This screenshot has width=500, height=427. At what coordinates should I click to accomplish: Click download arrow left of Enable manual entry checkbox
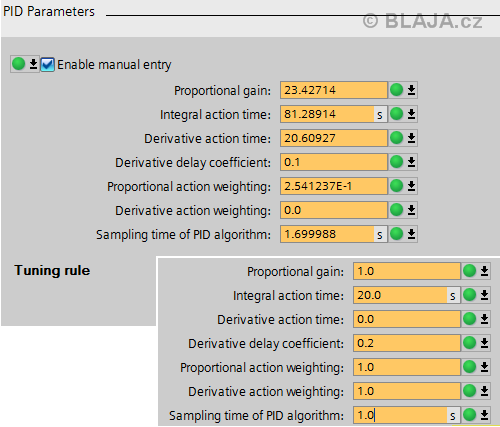[33, 64]
